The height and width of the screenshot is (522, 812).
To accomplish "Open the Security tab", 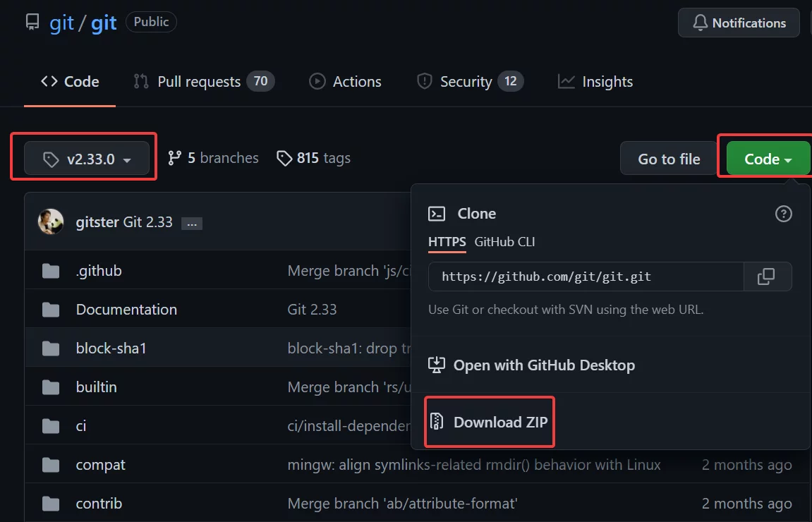I will point(471,82).
